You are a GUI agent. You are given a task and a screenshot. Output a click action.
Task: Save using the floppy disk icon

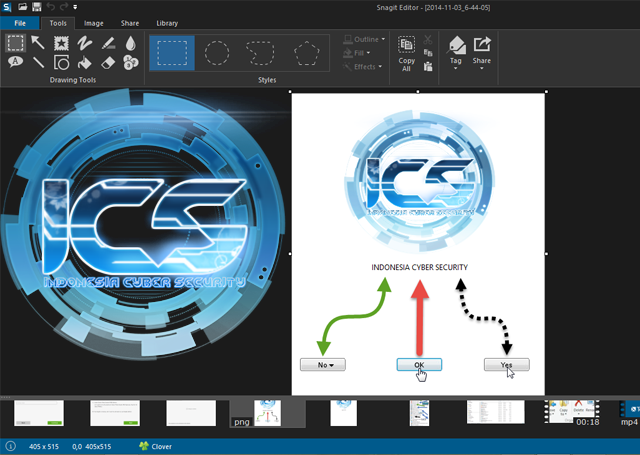tap(37, 7)
